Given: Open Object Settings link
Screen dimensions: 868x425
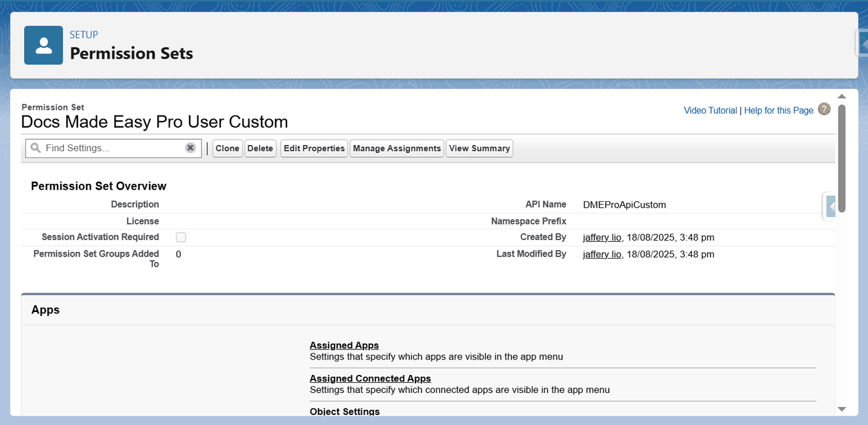Looking at the screenshot, I should click(x=345, y=412).
